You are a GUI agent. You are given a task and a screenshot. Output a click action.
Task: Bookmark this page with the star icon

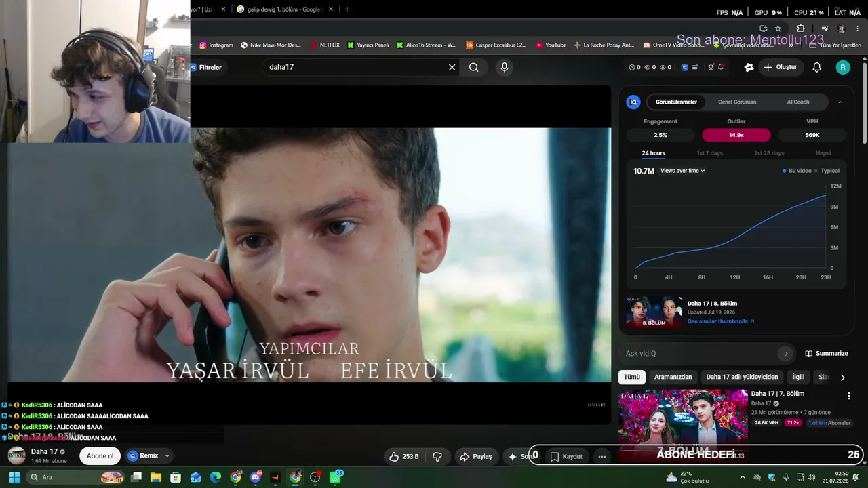click(x=778, y=28)
